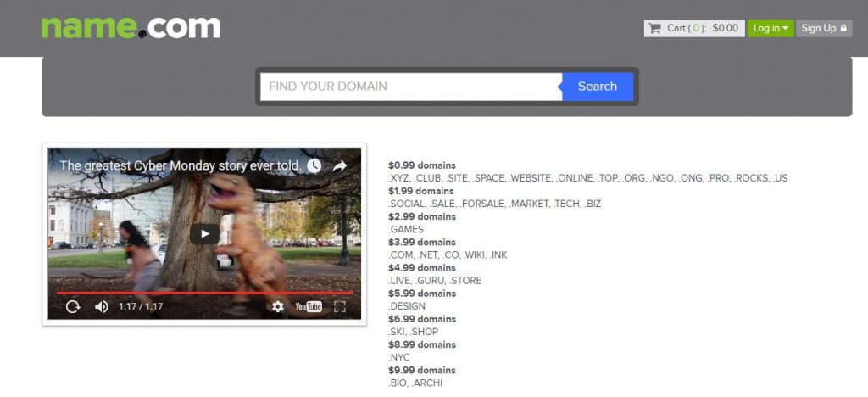Open the shopping cart icon

point(654,28)
